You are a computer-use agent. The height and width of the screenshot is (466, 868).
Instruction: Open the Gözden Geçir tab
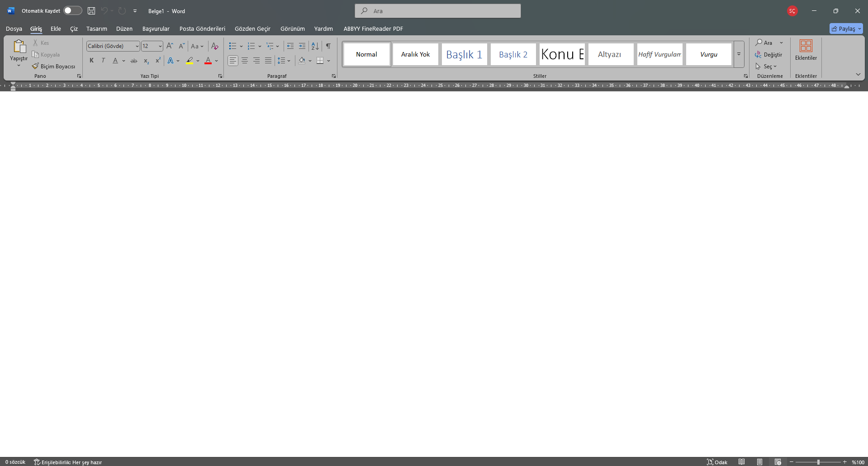(252, 29)
